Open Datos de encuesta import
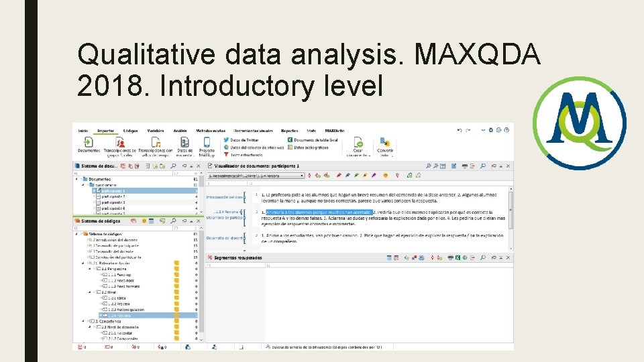 [185, 147]
